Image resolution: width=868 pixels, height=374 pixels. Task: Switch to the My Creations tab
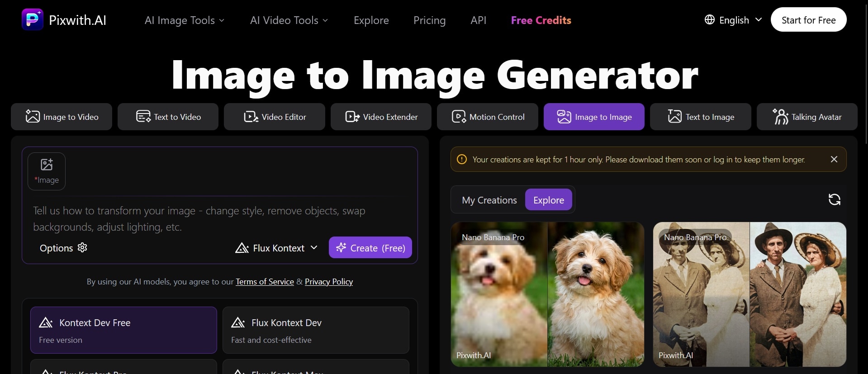coord(489,200)
